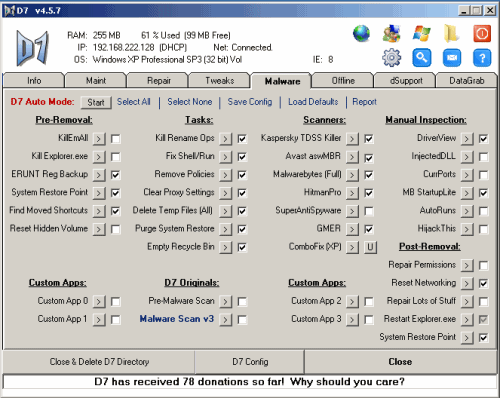This screenshot has height=398, width=500.
Task: Run Purge System Restore arrow button
Action: pyautogui.click(x=226, y=229)
